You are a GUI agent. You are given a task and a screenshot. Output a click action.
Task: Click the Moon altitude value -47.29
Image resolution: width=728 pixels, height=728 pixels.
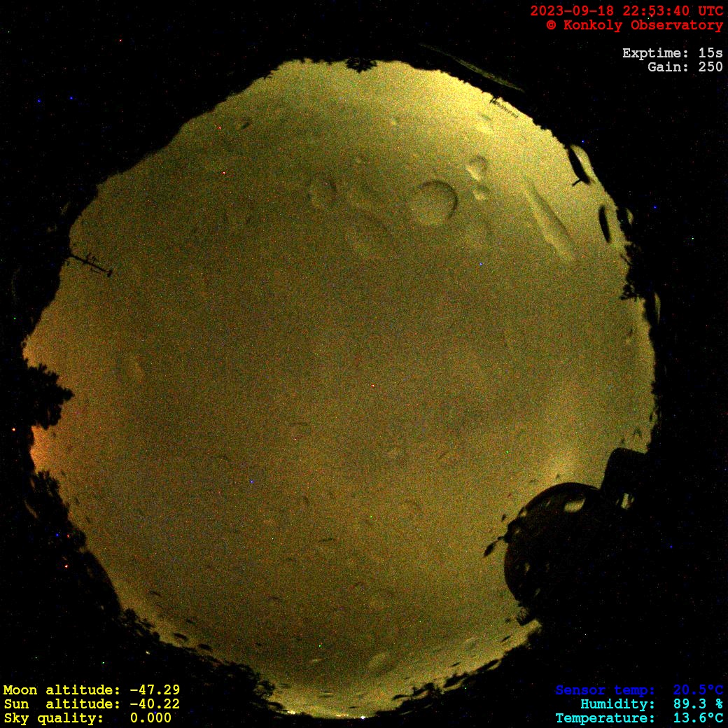coord(155,690)
